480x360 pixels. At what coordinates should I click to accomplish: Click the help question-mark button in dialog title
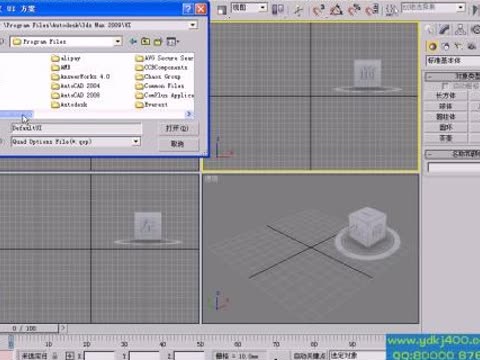tap(188, 9)
